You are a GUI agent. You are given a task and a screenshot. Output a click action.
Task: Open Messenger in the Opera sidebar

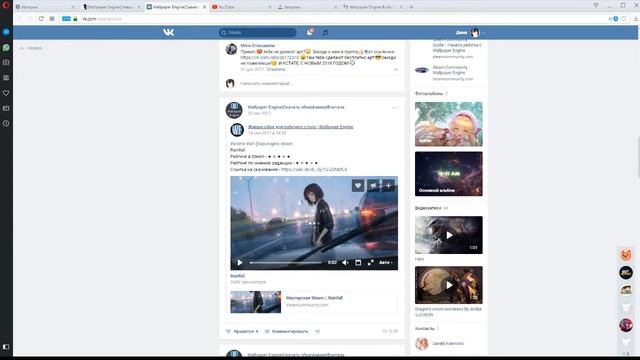point(6,32)
